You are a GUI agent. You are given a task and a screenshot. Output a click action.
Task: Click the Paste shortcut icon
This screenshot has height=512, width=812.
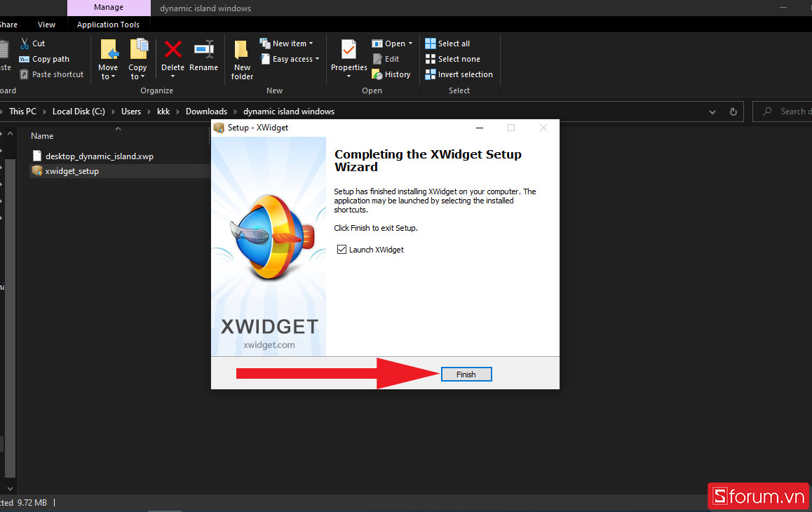coord(51,74)
